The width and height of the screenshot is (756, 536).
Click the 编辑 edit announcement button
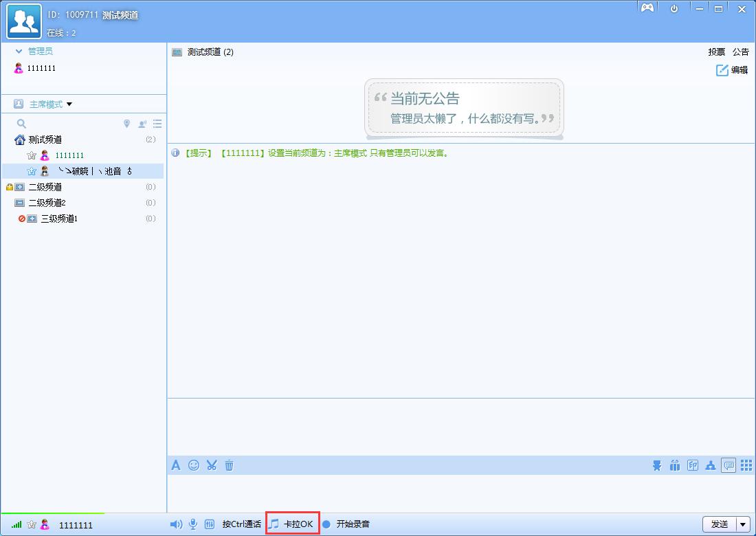732,70
